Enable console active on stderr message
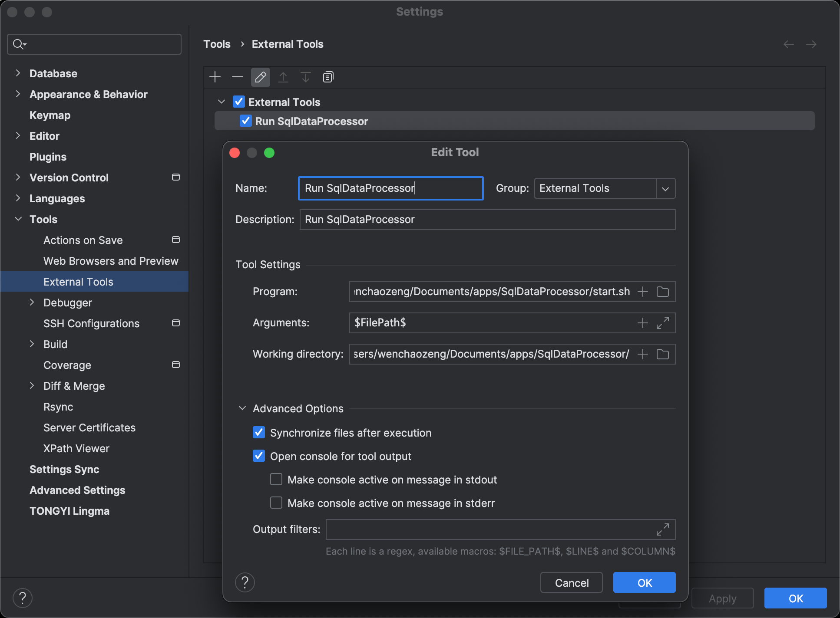Viewport: 840px width, 618px height. click(x=276, y=503)
